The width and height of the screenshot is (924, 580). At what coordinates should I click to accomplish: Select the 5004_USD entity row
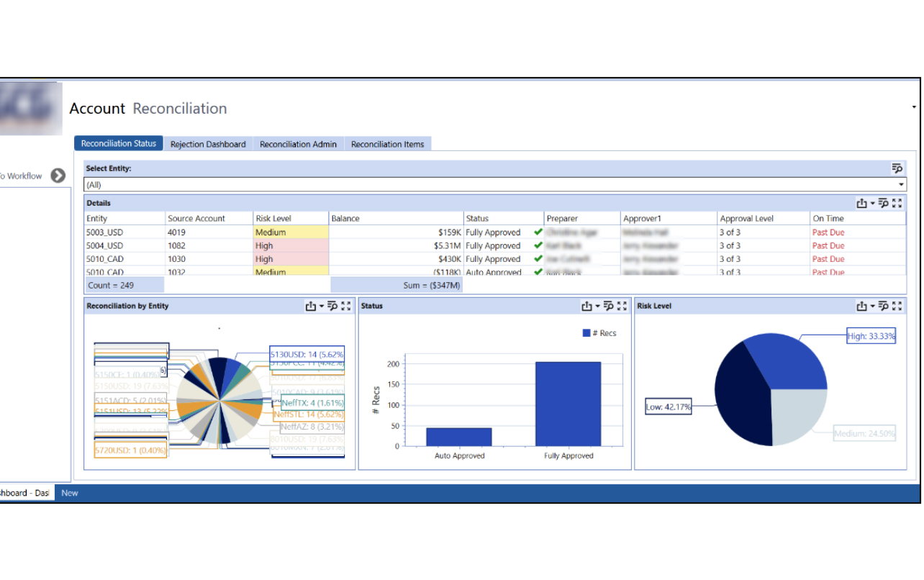(x=105, y=246)
